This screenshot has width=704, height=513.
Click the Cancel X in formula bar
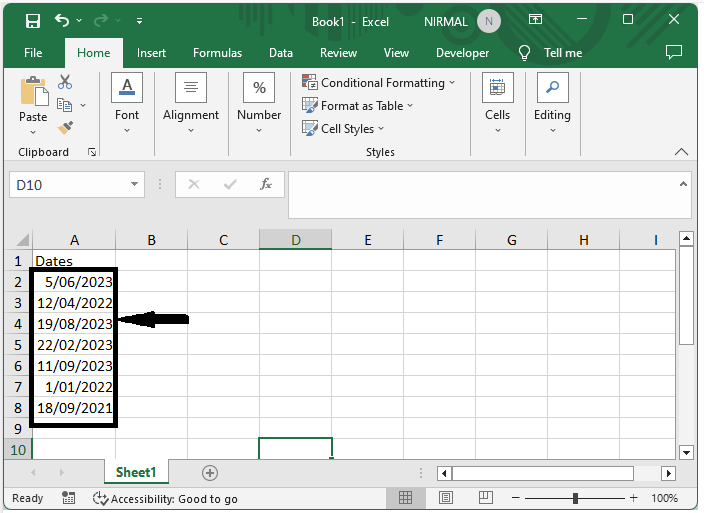click(194, 184)
